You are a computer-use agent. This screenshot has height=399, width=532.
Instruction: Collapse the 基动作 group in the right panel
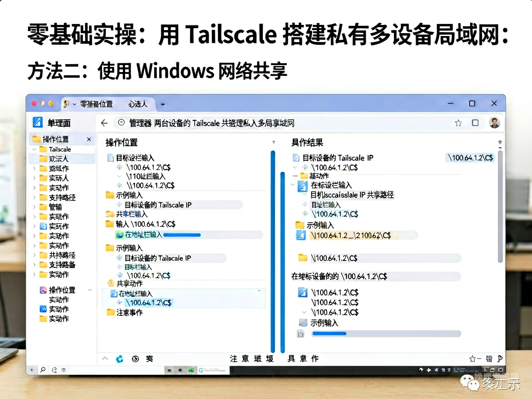[295, 176]
